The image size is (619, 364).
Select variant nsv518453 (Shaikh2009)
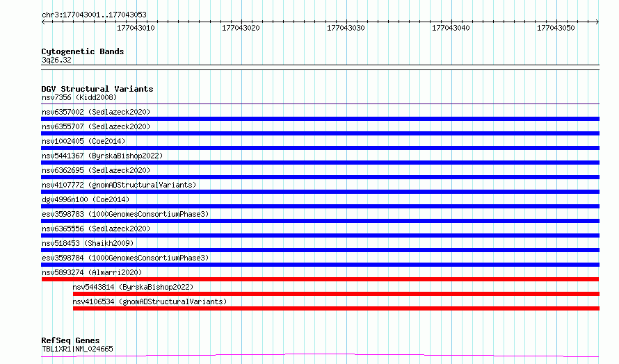[x=88, y=243]
